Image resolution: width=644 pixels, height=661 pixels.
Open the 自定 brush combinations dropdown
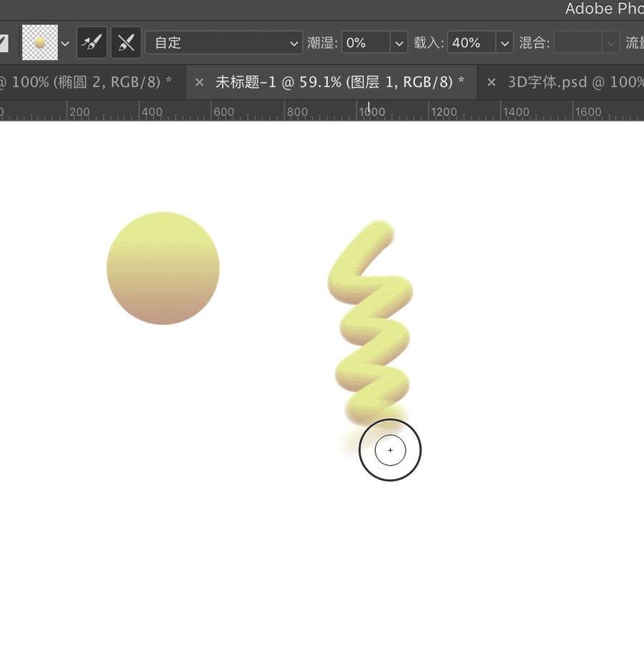click(x=293, y=43)
